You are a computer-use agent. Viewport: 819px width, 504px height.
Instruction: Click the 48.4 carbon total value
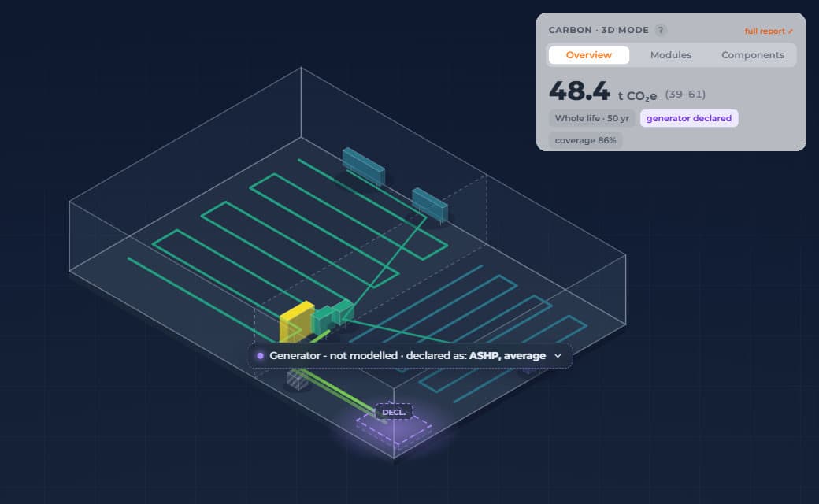pos(579,91)
